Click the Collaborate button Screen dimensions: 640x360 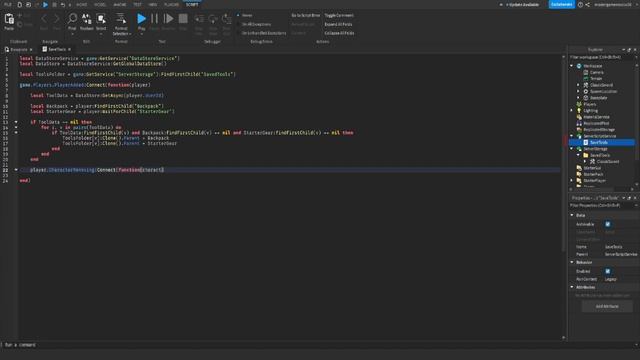pyautogui.click(x=562, y=4)
